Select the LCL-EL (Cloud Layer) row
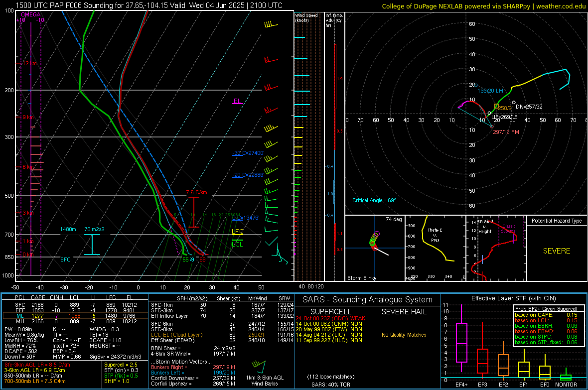Viewport: 588px width, 390px height. pyautogui.click(x=222, y=335)
